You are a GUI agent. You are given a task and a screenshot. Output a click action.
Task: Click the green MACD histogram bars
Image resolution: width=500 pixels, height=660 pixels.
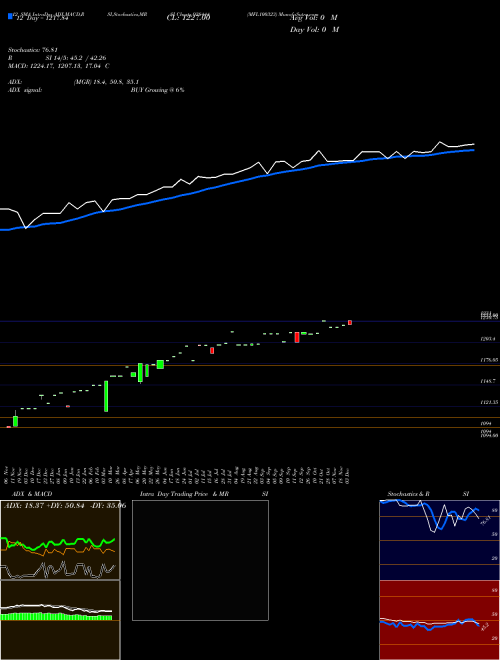[x=56, y=617]
